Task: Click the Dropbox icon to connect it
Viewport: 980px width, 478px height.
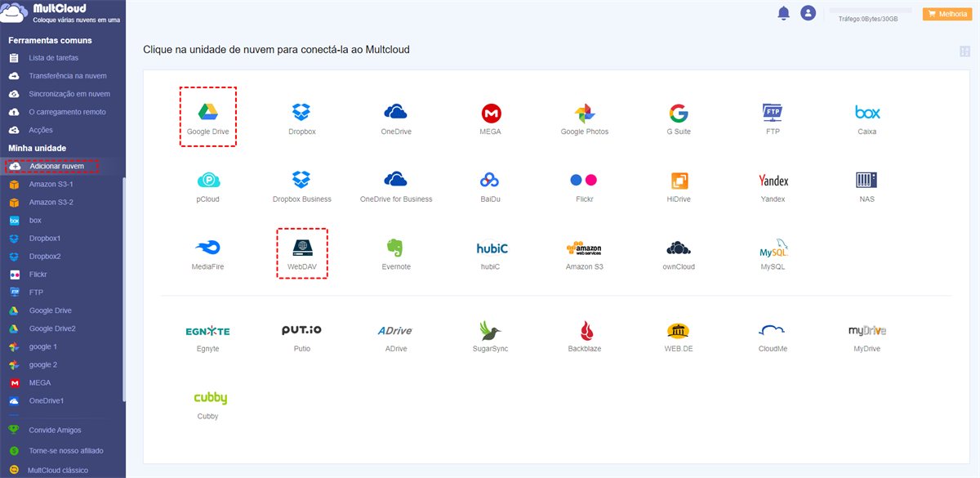Action: pyautogui.click(x=301, y=113)
